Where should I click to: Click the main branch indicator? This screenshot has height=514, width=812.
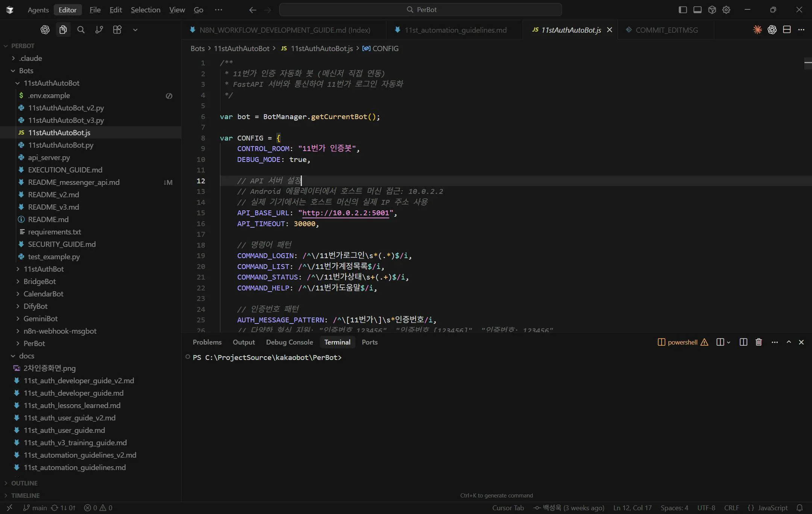click(35, 508)
